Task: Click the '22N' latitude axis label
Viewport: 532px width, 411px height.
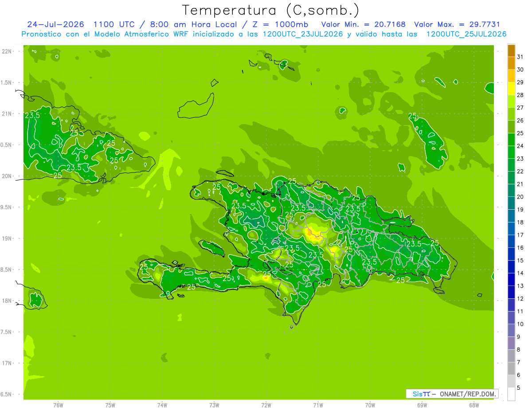Action: [x=7, y=51]
